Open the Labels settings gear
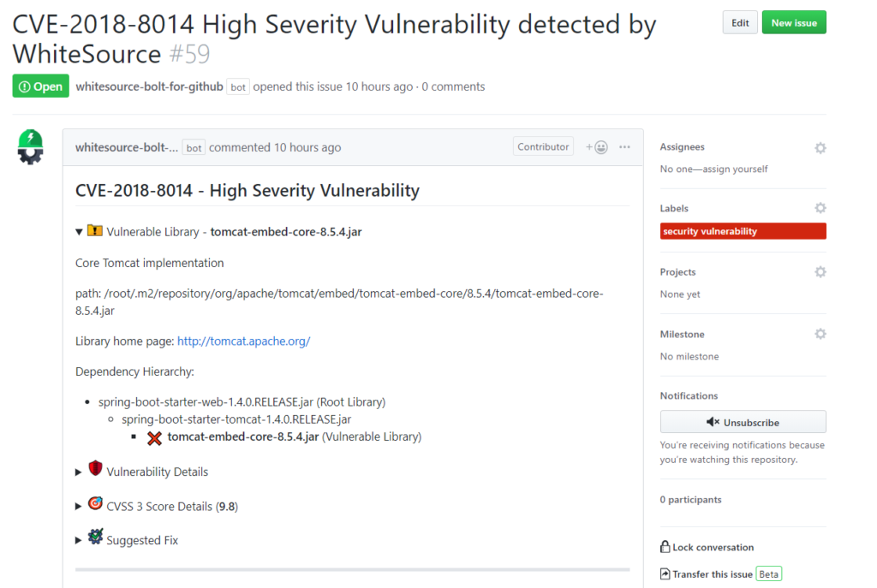 (x=820, y=207)
